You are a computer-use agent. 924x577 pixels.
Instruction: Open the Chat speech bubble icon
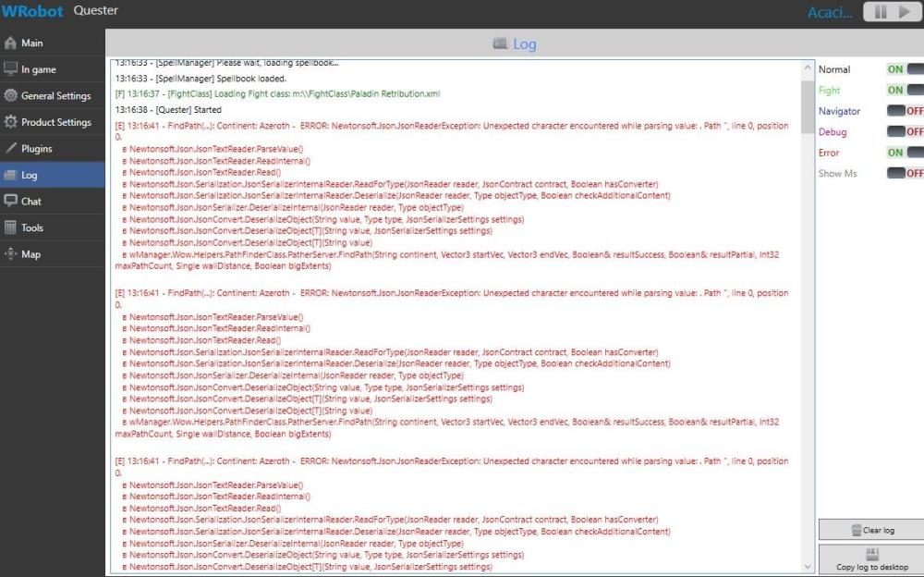(x=10, y=201)
